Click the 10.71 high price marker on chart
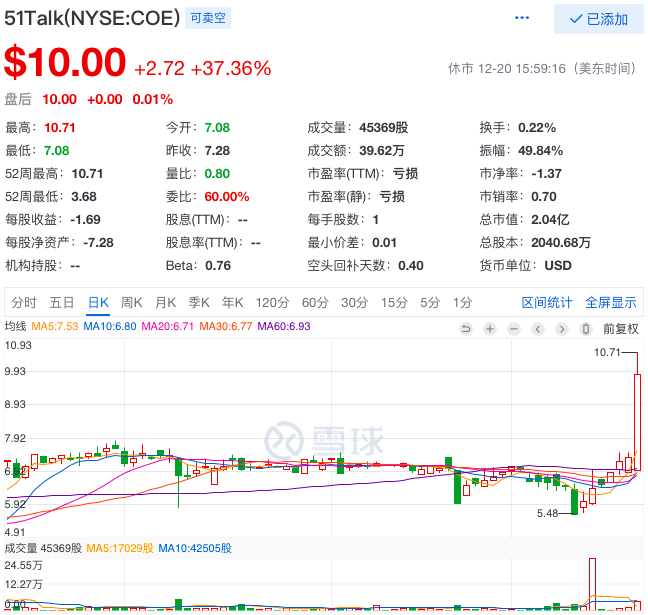648x615 pixels. click(608, 353)
